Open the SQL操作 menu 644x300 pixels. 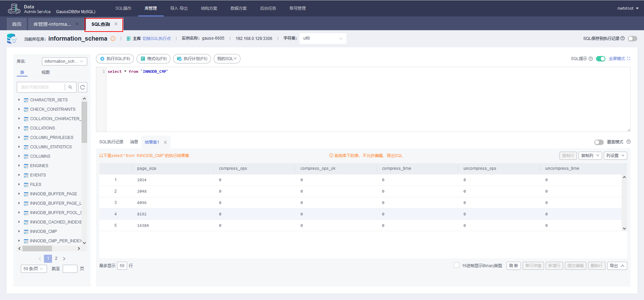(123, 8)
